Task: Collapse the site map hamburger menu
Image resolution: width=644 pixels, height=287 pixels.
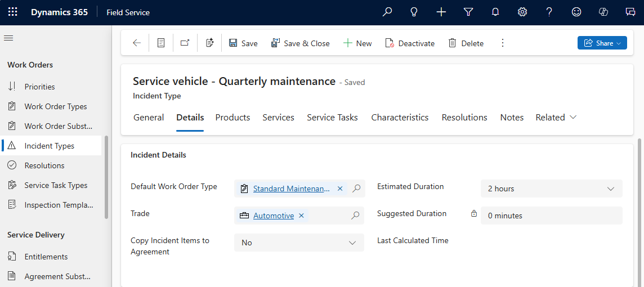Action: tap(8, 38)
